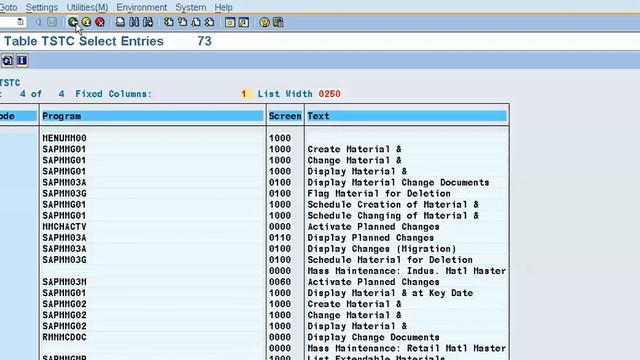
Task: Click screen number 0110
Action: coord(280,238)
